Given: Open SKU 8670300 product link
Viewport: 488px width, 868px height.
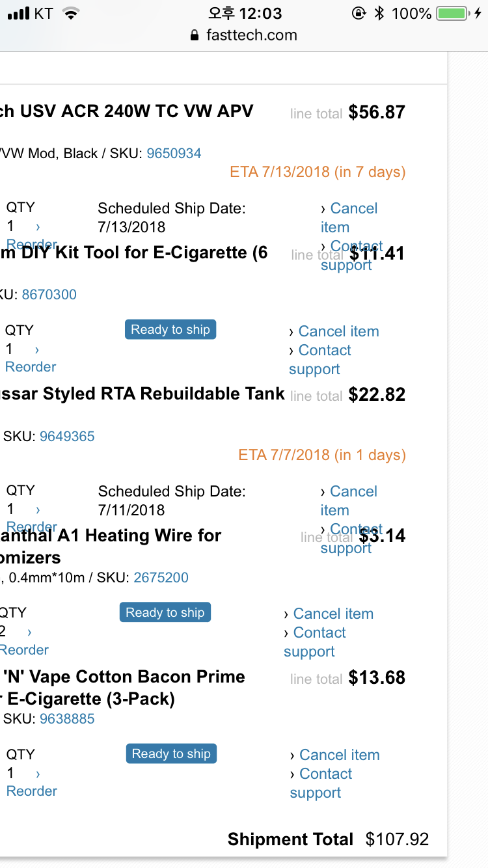Looking at the screenshot, I should click(x=49, y=295).
